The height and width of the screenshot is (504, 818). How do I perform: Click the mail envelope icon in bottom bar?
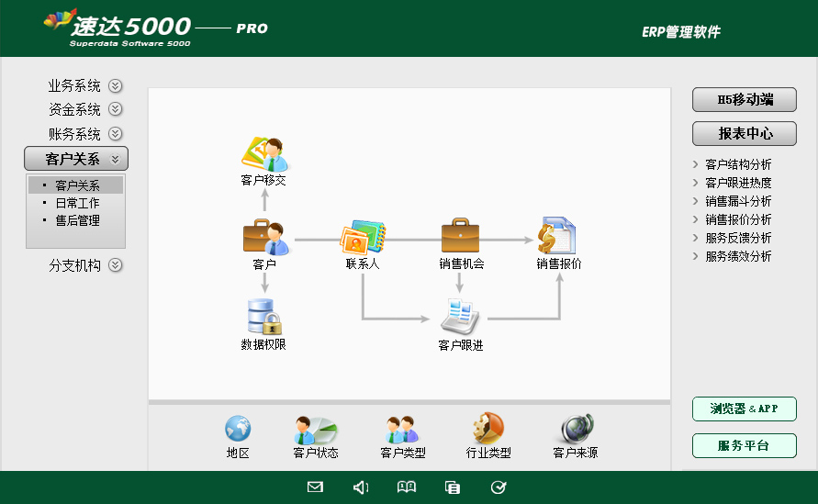click(315, 487)
